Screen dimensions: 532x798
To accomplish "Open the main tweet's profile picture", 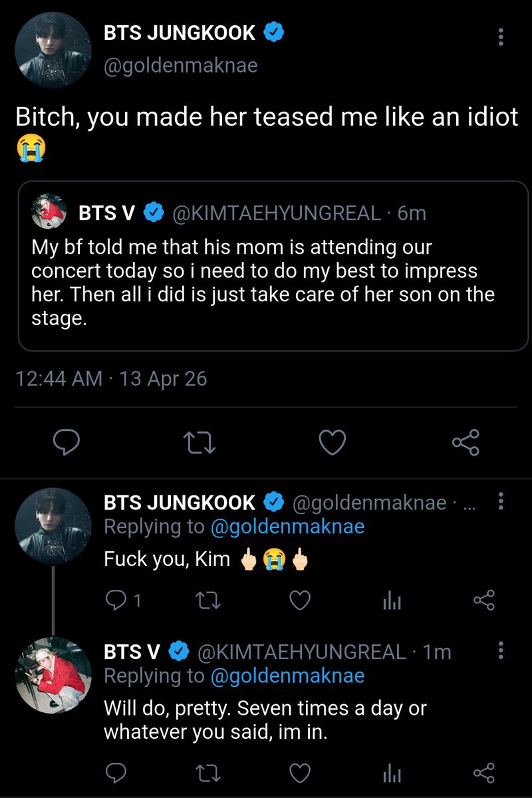I will click(53, 51).
